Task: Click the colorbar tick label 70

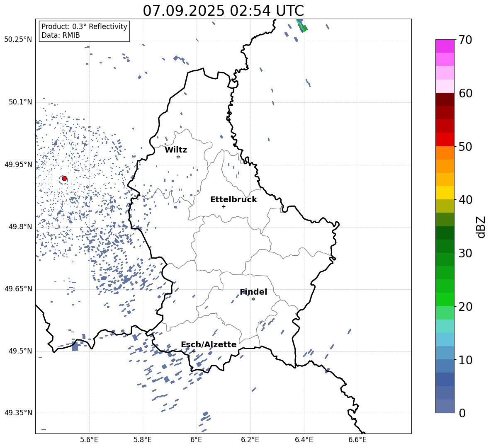Action: coord(465,40)
